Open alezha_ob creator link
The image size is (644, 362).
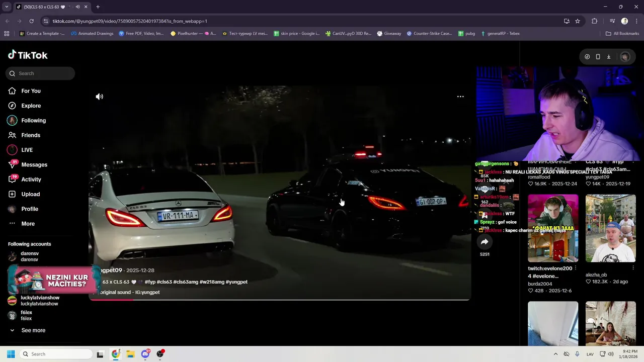point(596,275)
